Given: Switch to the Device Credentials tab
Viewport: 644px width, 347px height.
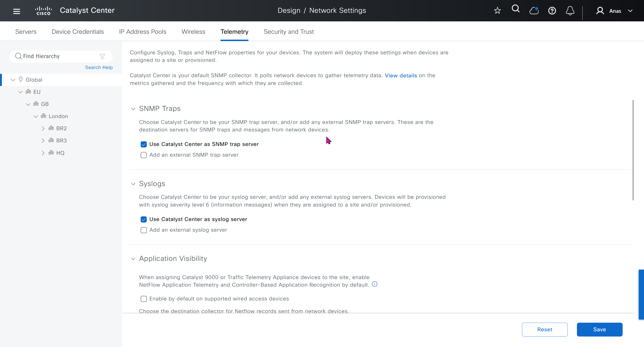Looking at the screenshot, I should click(78, 32).
